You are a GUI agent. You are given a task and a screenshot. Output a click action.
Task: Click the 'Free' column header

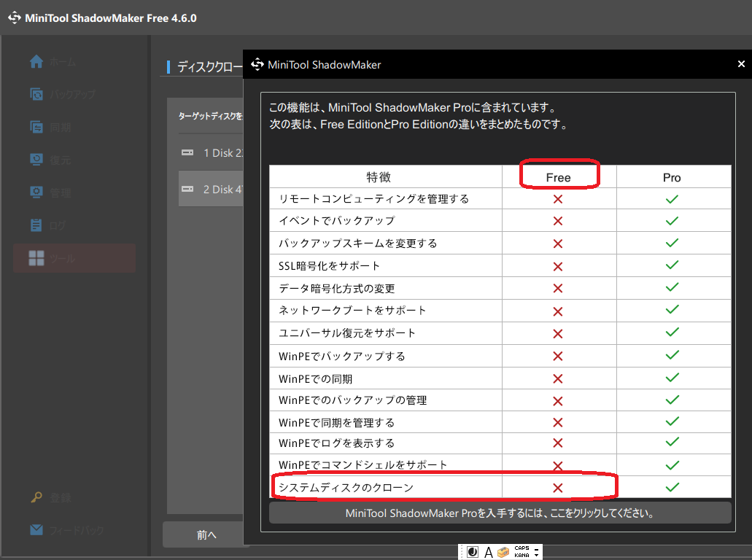tap(558, 177)
